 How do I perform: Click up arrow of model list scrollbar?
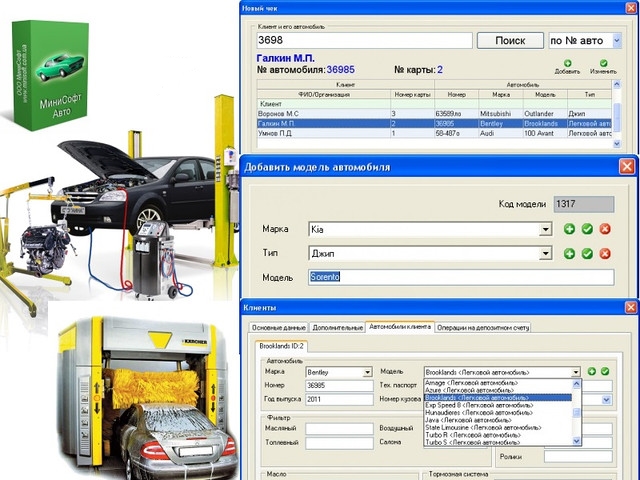click(576, 384)
